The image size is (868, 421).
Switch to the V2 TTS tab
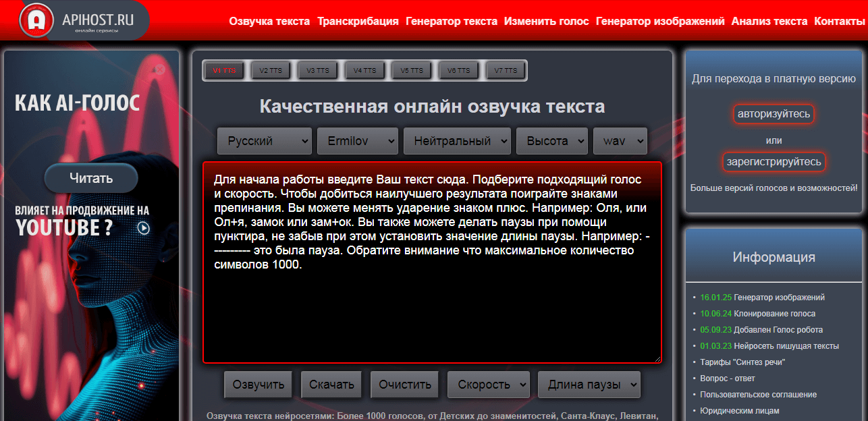[x=271, y=70]
